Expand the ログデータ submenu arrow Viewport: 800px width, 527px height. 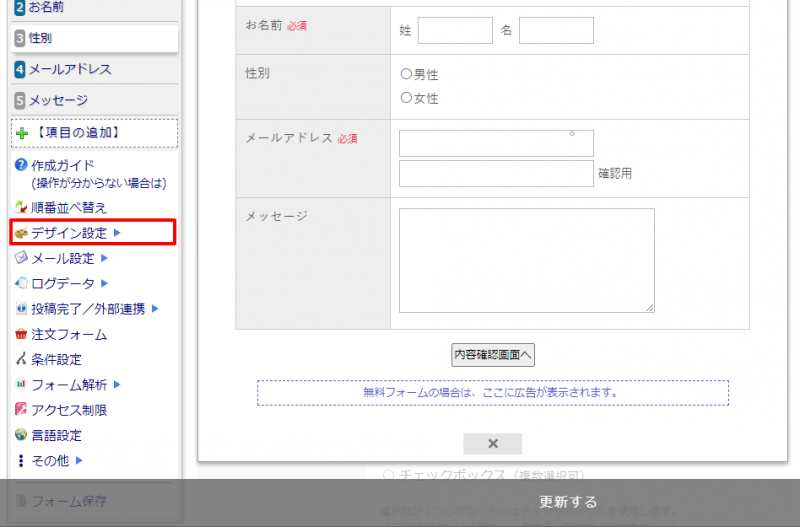[x=104, y=283]
